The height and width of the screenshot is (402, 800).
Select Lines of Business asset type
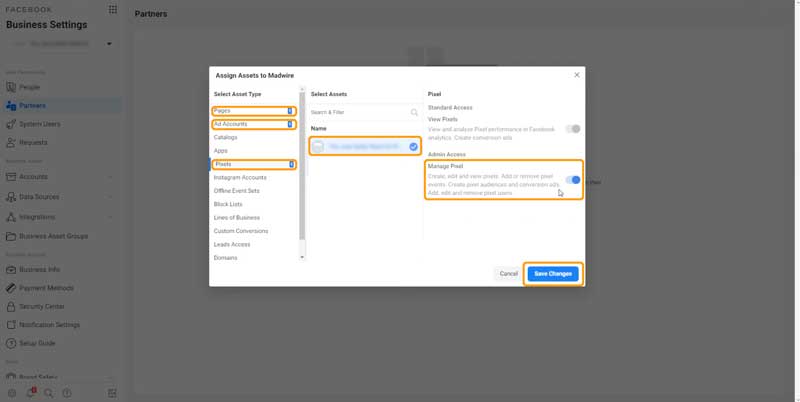coord(237,217)
